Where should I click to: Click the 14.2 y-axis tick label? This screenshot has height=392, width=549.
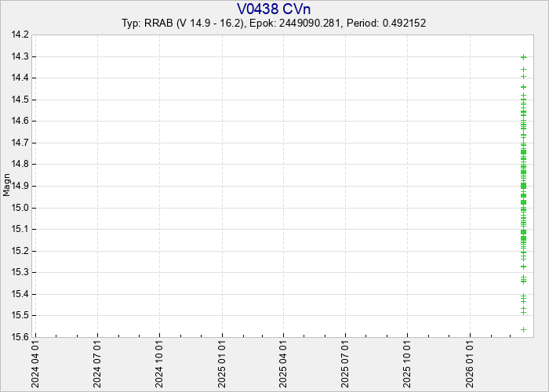point(20,34)
